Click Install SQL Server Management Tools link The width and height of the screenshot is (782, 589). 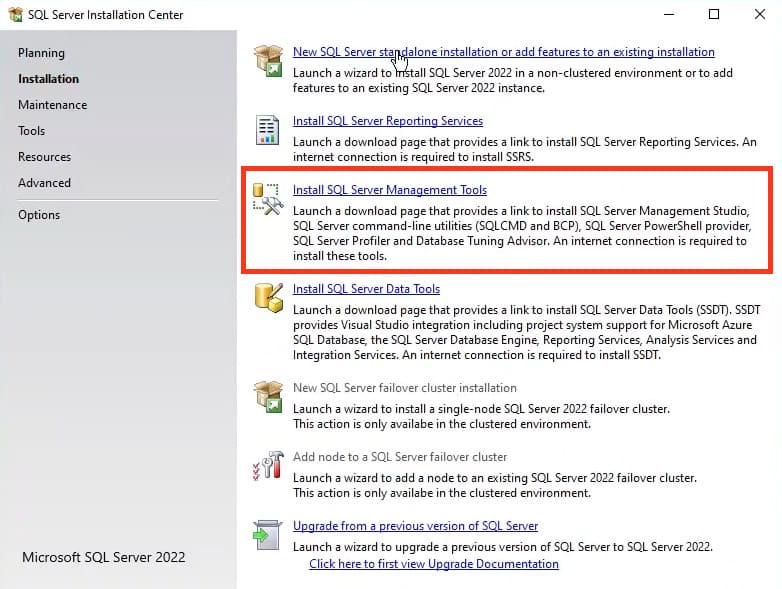point(389,190)
